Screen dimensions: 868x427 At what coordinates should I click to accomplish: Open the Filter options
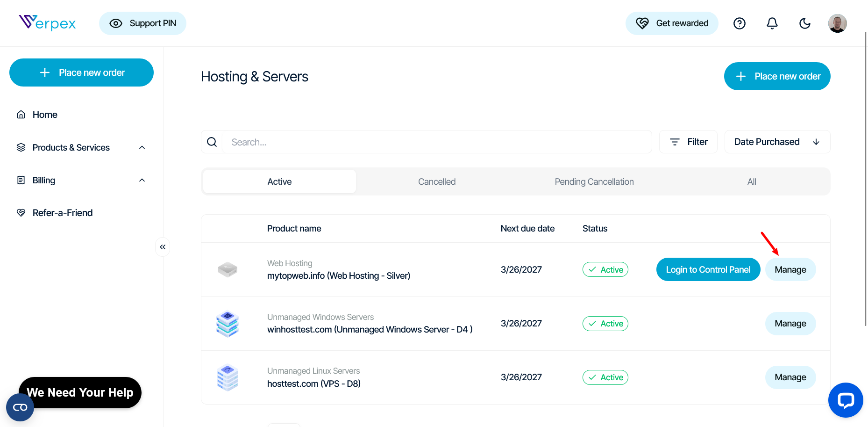(688, 142)
